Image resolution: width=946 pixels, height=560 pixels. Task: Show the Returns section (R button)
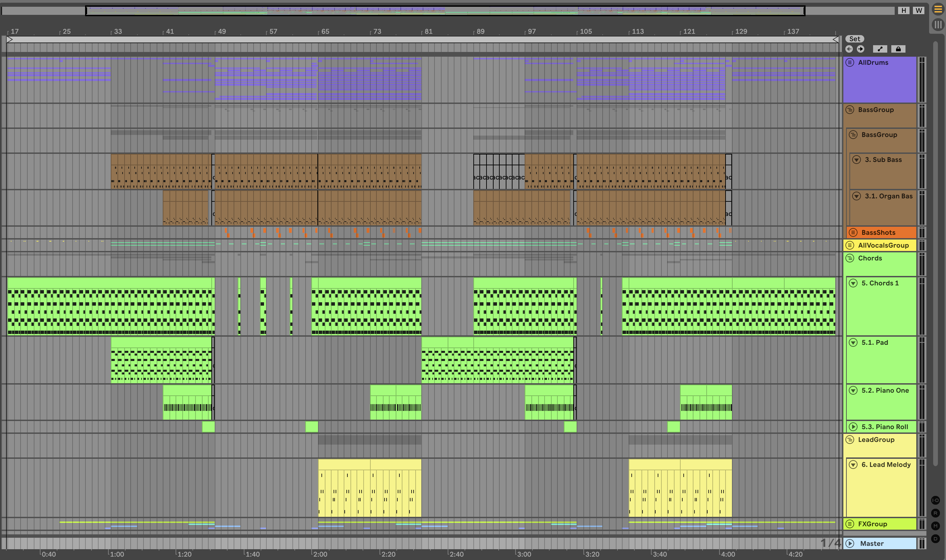pyautogui.click(x=936, y=513)
